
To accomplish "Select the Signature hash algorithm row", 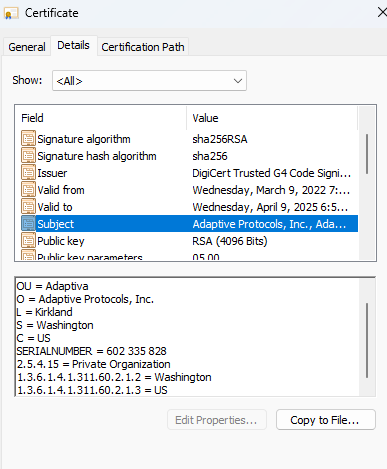I will (189, 156).
